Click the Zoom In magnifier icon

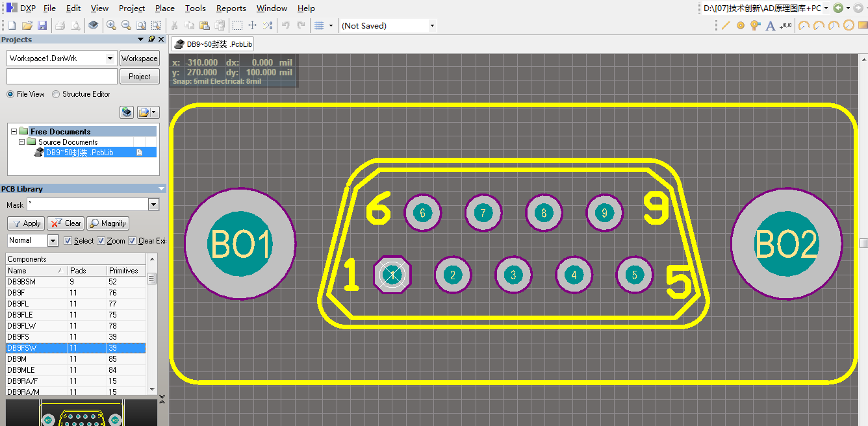coord(111,25)
